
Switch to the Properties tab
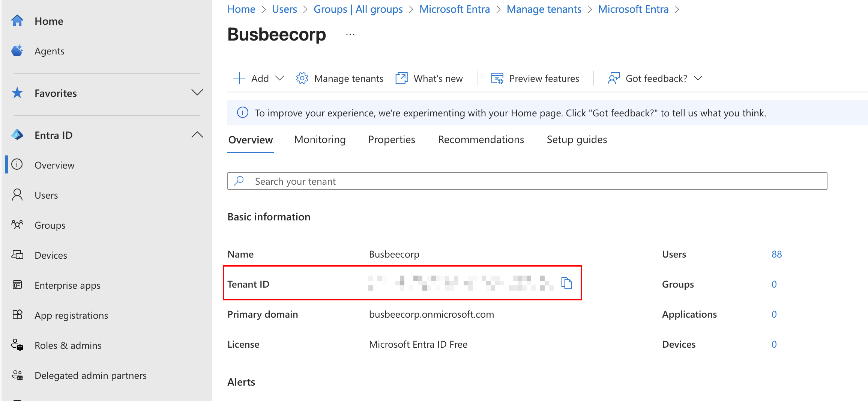[391, 140]
